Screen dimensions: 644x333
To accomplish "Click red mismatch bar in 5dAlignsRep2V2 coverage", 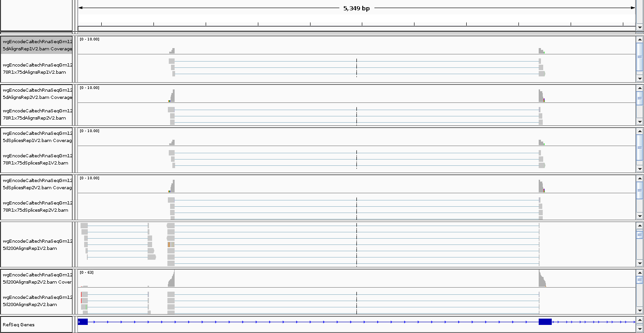I will pyautogui.click(x=544, y=100).
